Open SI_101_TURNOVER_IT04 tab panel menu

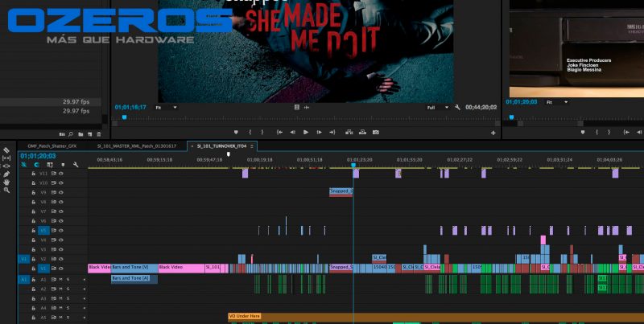coord(252,146)
